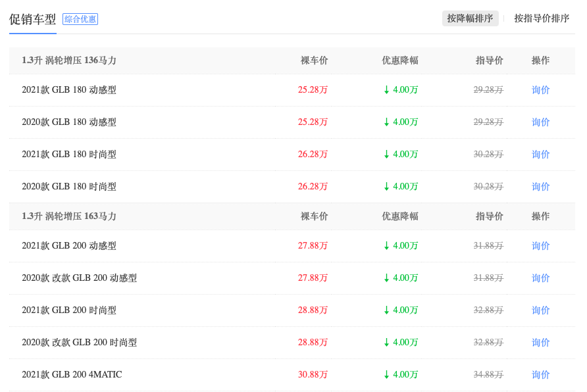Click the green down arrow for GLB 200 4MATIC
This screenshot has width=587, height=392.
[386, 375]
